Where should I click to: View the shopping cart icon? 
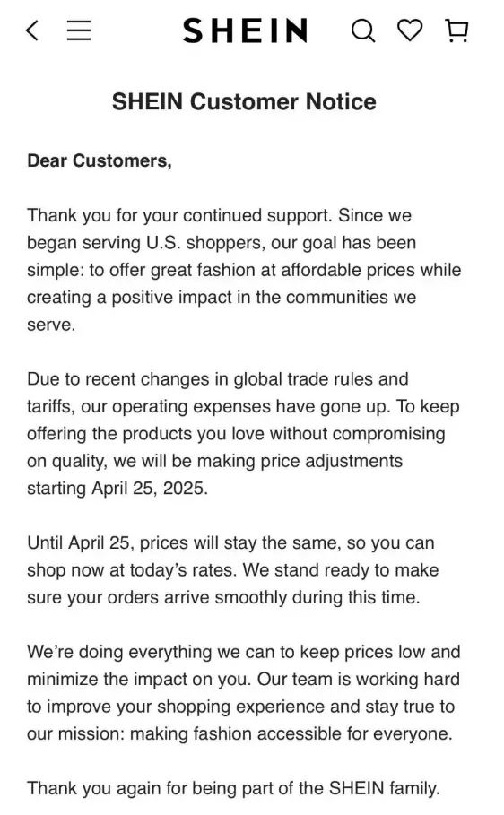(457, 30)
